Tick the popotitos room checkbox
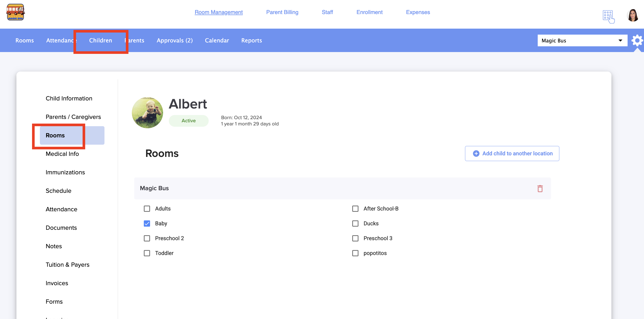 coord(355,253)
